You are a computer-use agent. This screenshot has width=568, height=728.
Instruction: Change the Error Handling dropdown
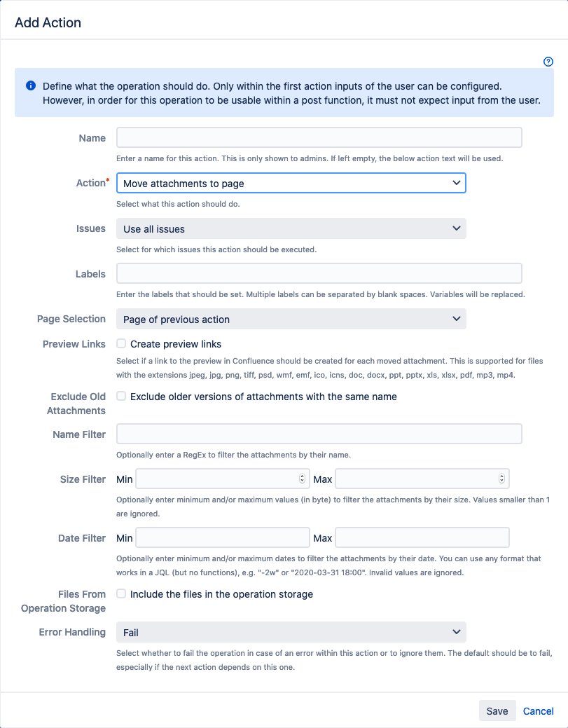coord(291,632)
